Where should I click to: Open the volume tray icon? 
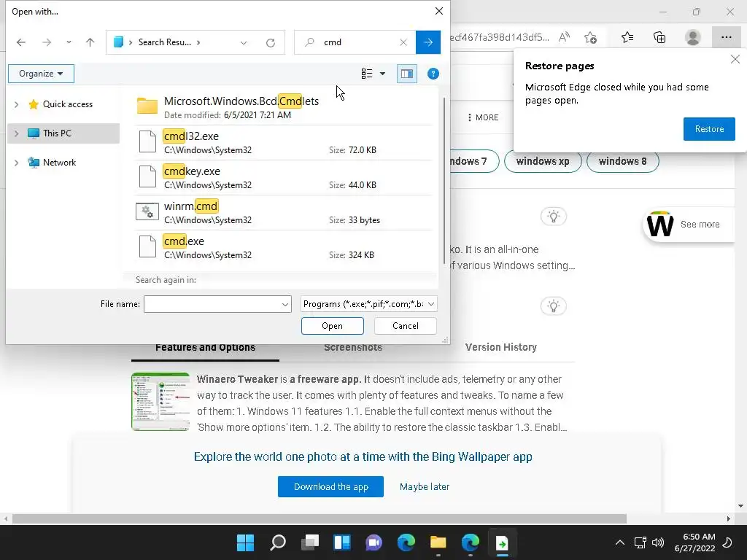[658, 542]
